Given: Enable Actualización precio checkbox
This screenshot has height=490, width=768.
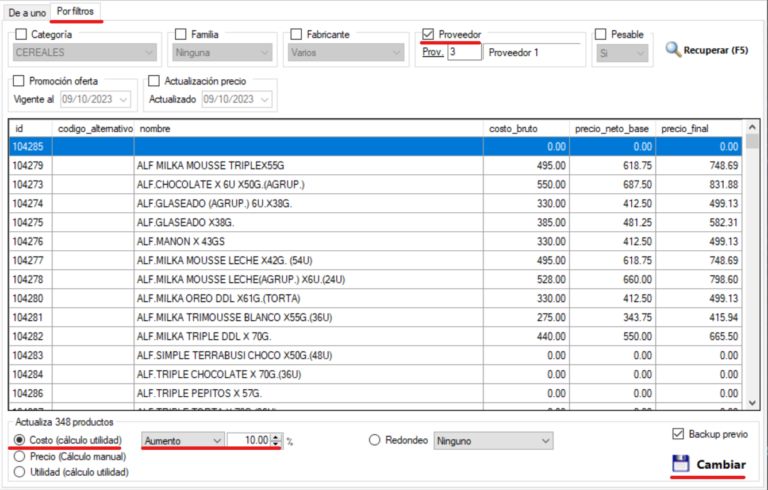Looking at the screenshot, I should 154,81.
